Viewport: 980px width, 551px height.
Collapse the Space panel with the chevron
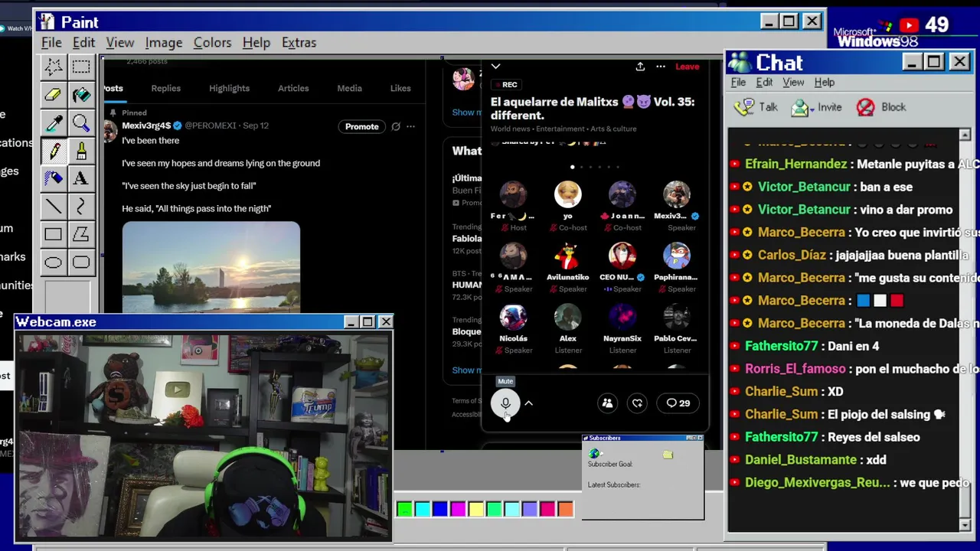point(495,67)
